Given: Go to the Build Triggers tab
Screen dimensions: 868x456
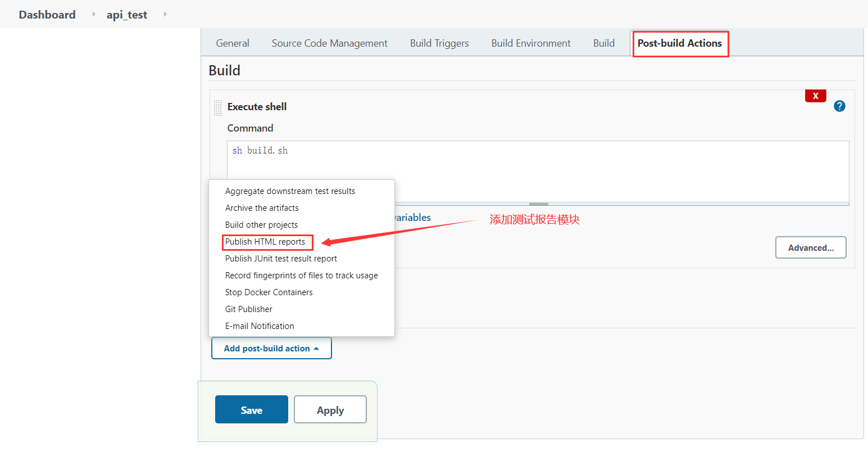Looking at the screenshot, I should click(439, 43).
